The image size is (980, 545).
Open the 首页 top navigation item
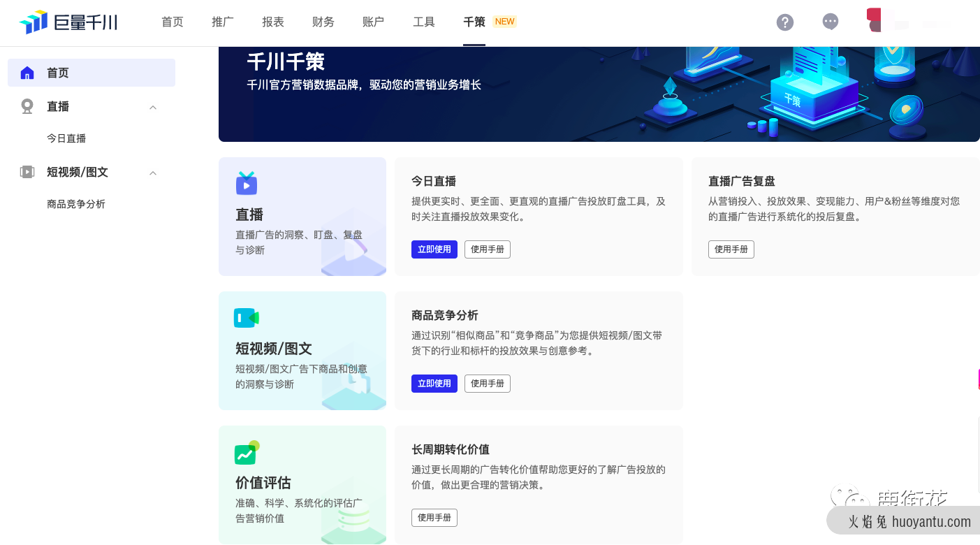[x=173, y=22]
